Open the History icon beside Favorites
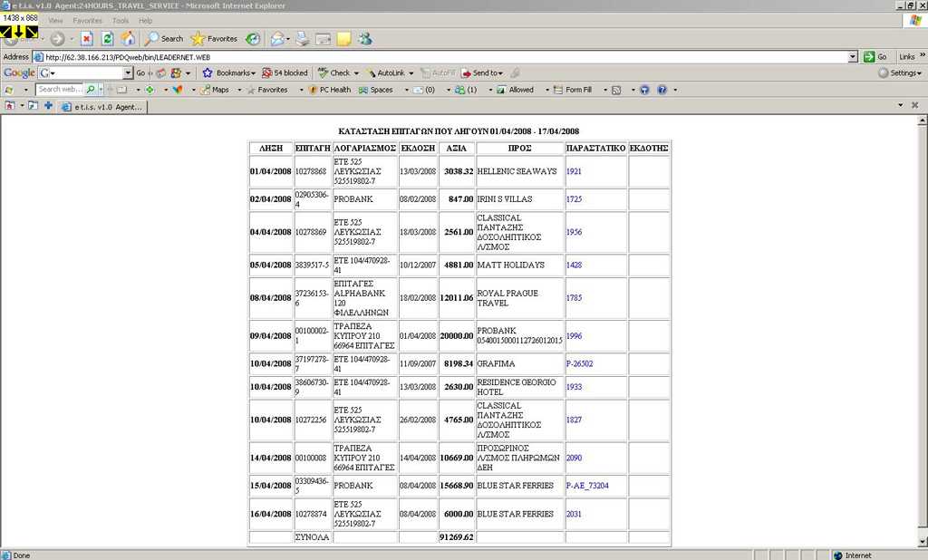Viewport: 928px width, 560px height. (253, 39)
